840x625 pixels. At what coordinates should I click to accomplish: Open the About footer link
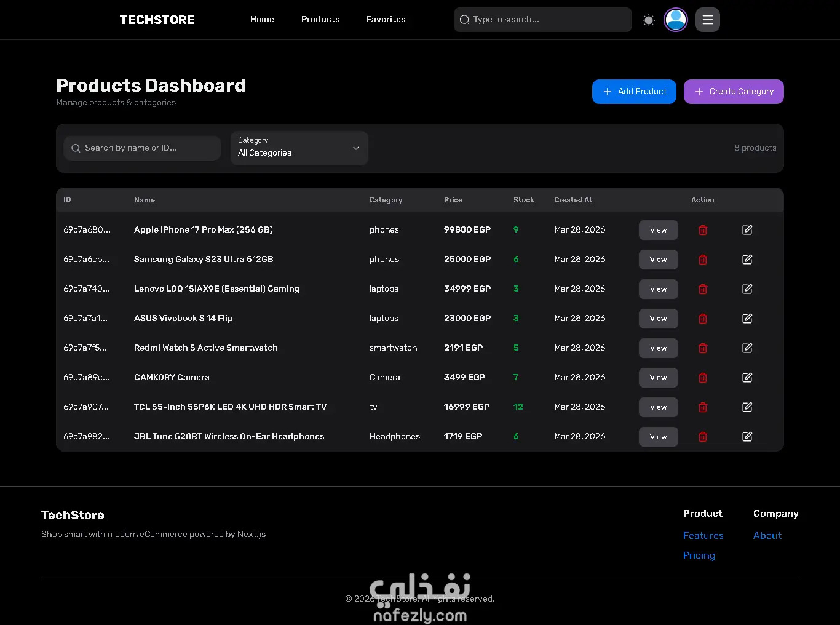coord(767,536)
